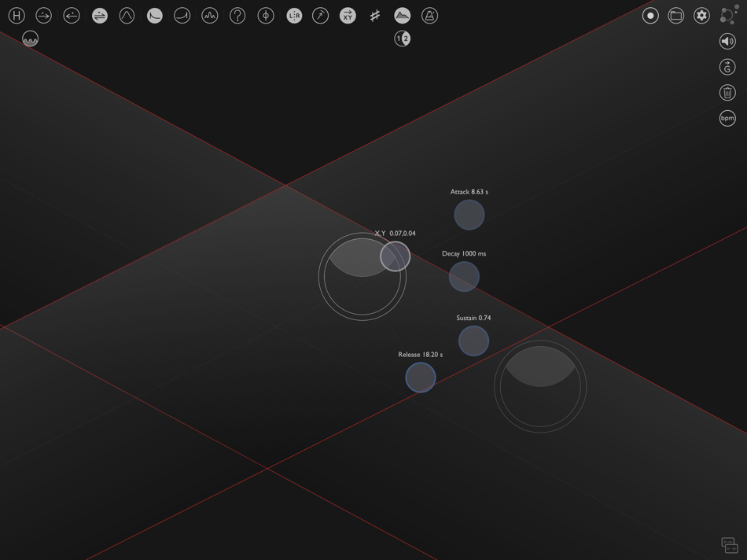Click the "X,Y 0.07,0.04" label

395,234
